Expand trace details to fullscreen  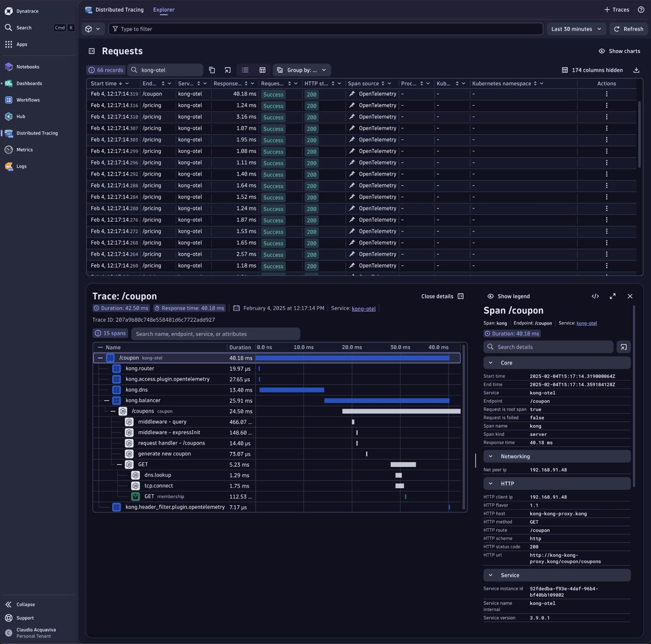point(613,296)
